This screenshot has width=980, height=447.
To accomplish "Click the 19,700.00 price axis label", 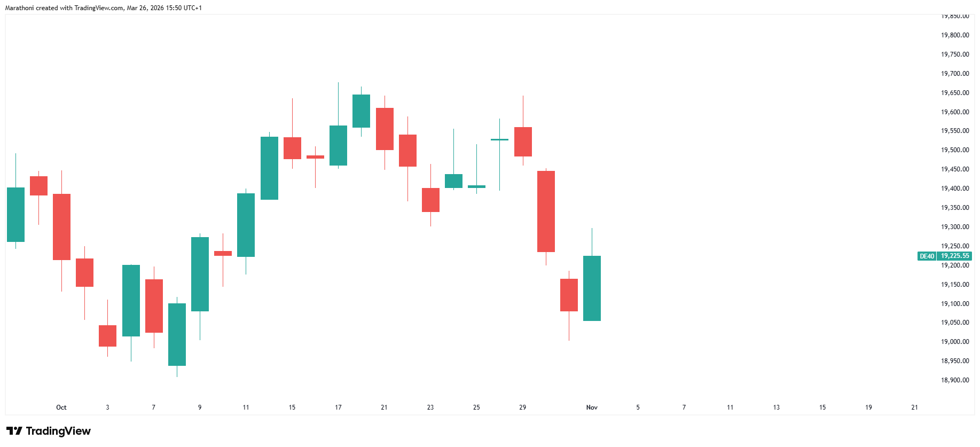I will 955,74.
